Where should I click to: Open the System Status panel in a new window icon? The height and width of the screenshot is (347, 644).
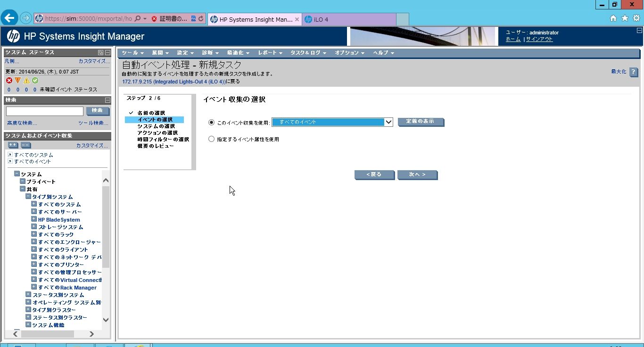pos(100,52)
